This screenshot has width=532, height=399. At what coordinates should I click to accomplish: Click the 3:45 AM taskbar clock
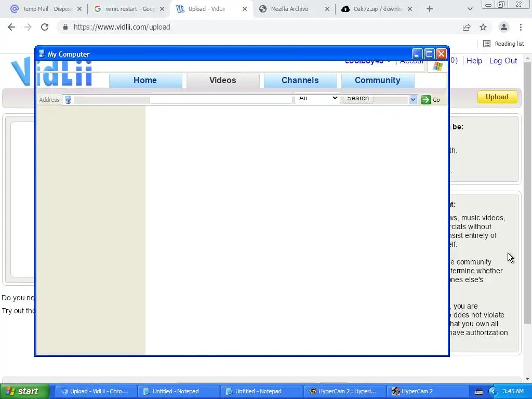pos(513,392)
